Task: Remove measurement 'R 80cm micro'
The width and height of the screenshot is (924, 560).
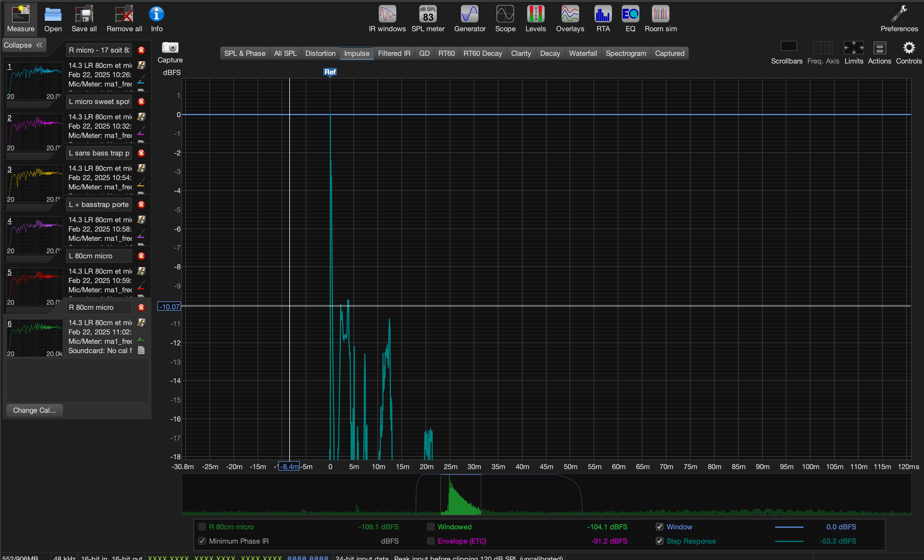Action: (142, 307)
